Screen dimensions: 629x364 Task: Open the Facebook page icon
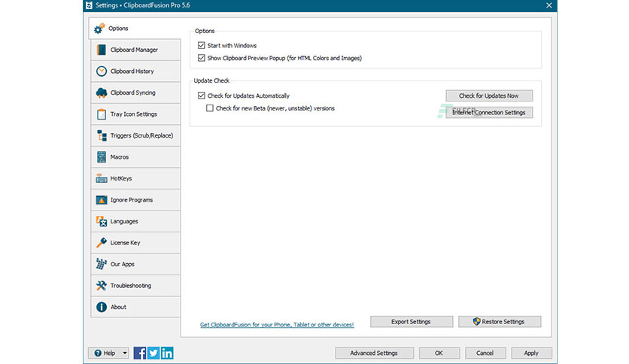pyautogui.click(x=140, y=353)
